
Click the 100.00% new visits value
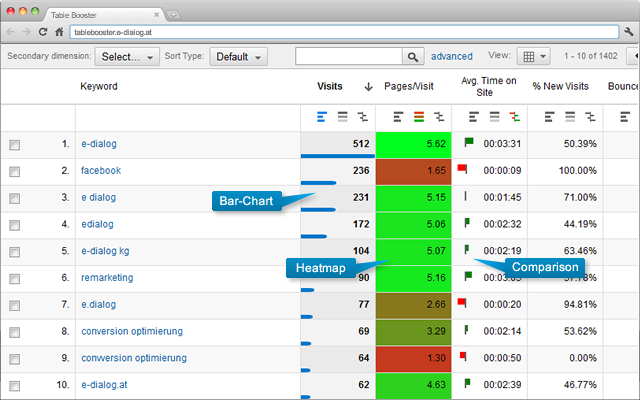click(x=578, y=171)
